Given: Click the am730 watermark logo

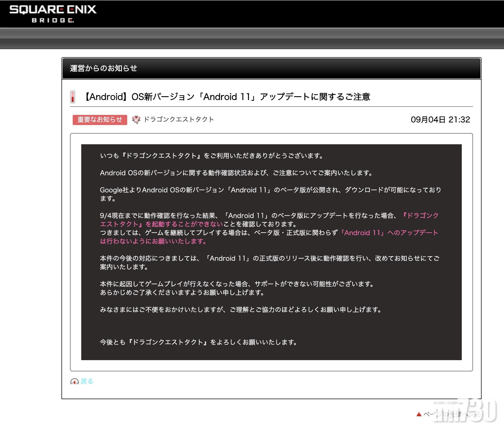Looking at the screenshot, I should tap(465, 411).
